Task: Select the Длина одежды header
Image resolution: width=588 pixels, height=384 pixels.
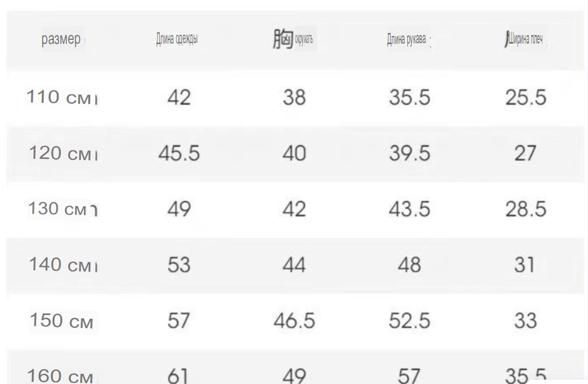Action: tap(177, 39)
